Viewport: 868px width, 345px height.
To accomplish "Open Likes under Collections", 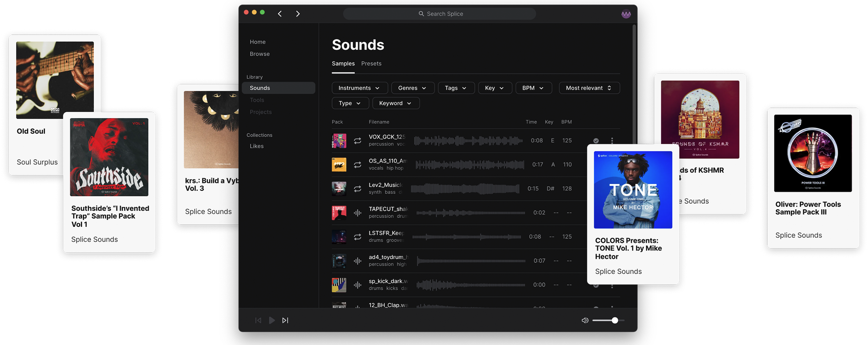I will click(x=257, y=146).
